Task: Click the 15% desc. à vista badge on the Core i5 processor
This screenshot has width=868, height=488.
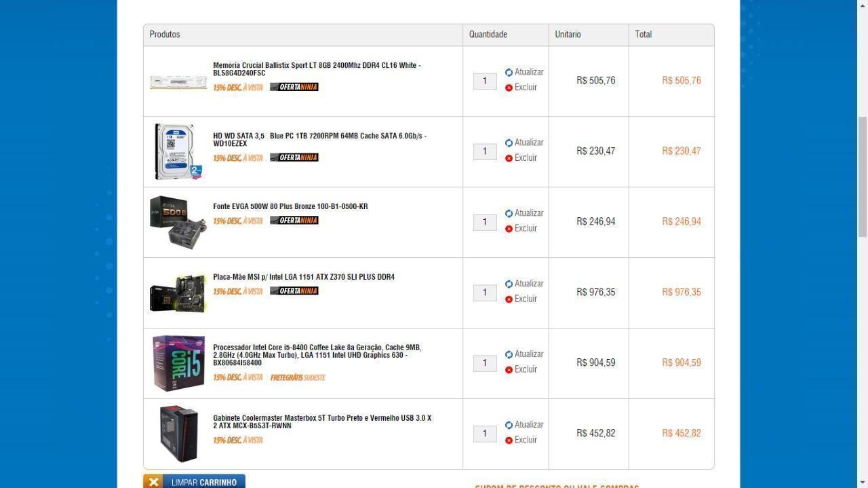Action: (238, 377)
